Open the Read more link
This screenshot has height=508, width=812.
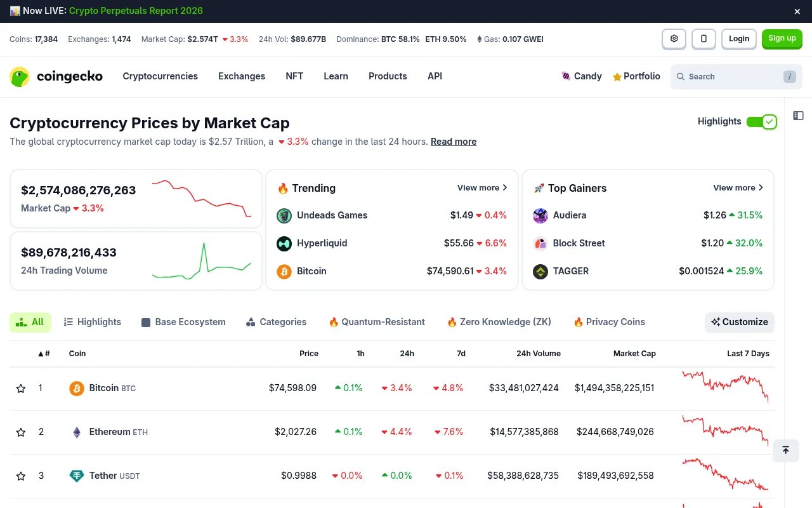pos(454,142)
